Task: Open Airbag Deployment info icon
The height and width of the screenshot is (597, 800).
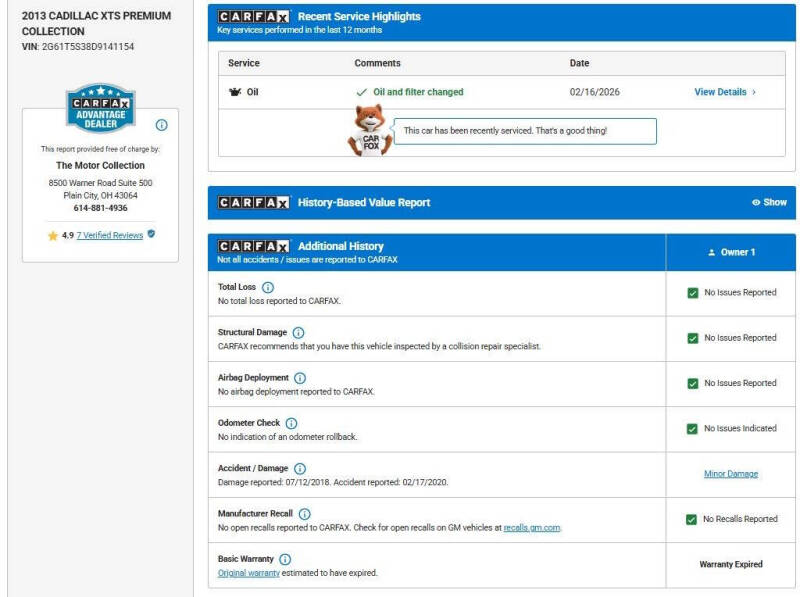Action: (300, 378)
